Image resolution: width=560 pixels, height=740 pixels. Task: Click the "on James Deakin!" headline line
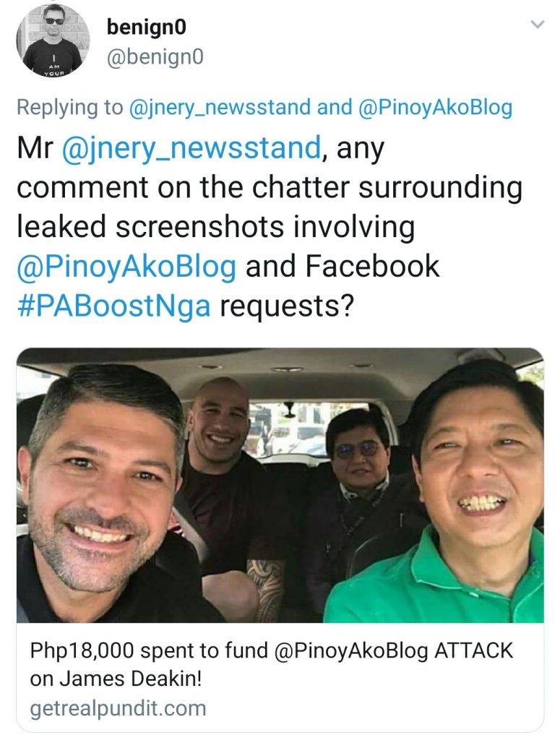116,679
